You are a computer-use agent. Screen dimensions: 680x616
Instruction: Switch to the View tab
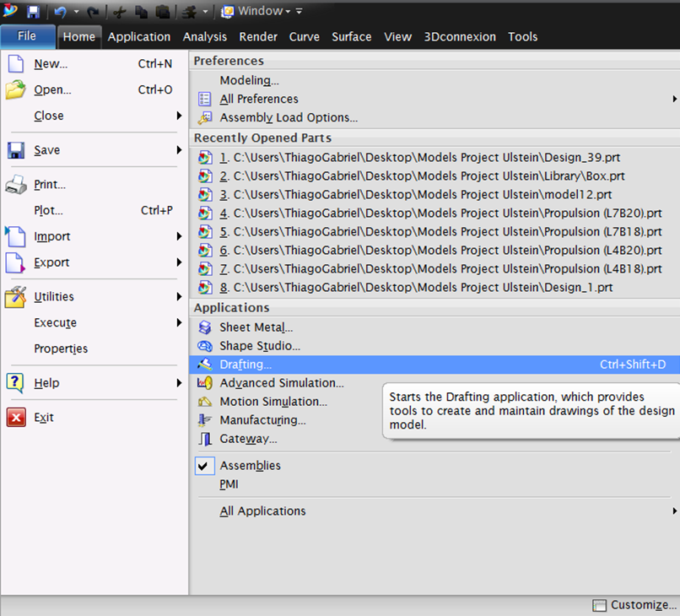tap(397, 37)
